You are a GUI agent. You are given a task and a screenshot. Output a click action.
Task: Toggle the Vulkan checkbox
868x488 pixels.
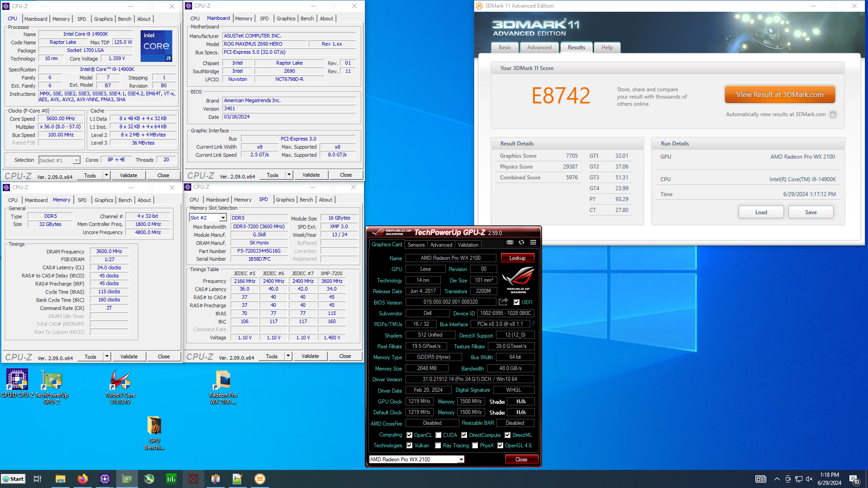[409, 446]
